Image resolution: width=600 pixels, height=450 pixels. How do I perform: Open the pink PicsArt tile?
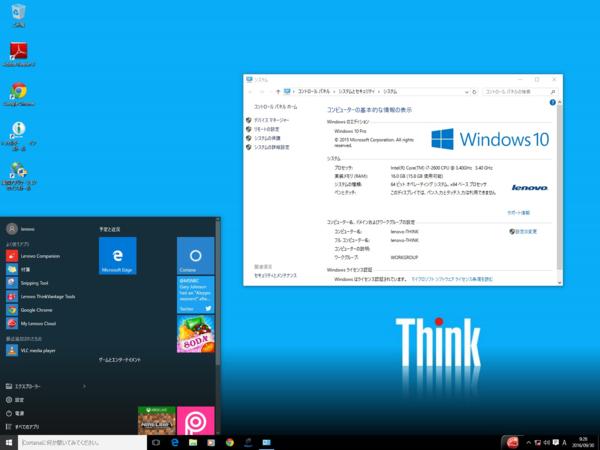(x=196, y=421)
